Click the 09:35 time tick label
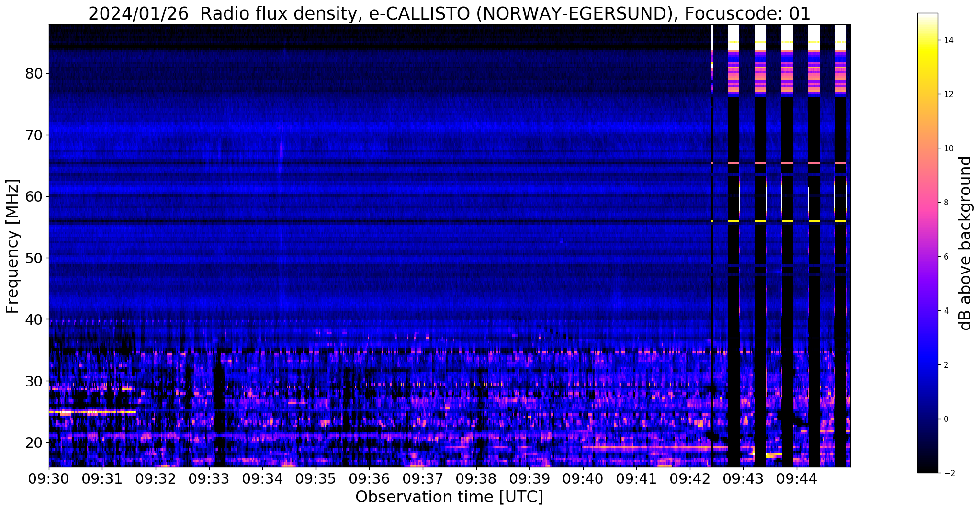Screen dimensions: 980x511 pos(316,478)
